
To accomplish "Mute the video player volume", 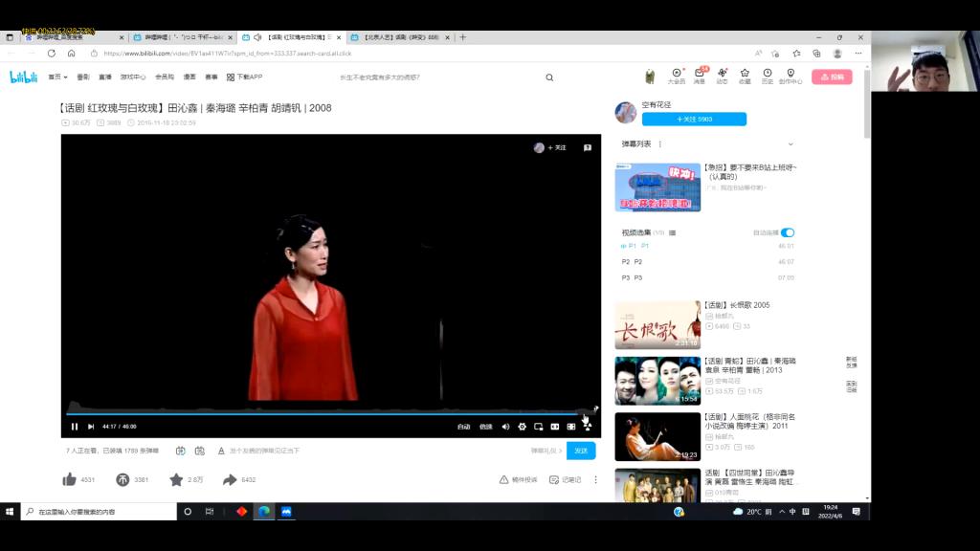I will 505,427.
